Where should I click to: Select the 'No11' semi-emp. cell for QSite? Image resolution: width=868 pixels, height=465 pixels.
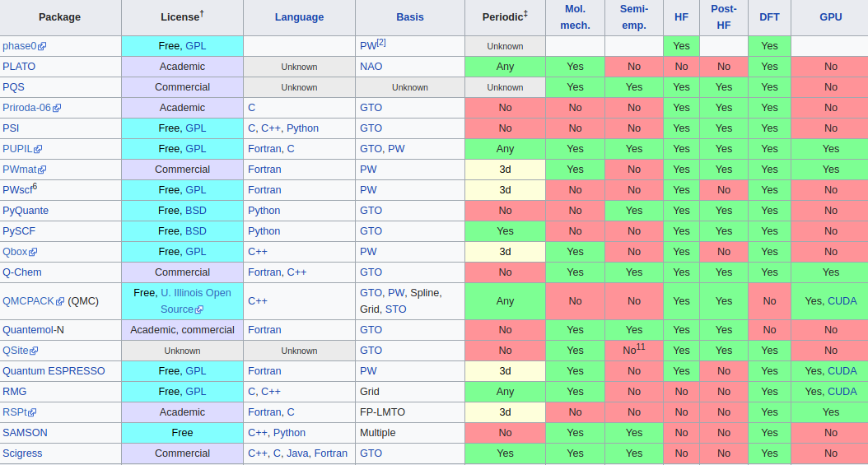(634, 351)
